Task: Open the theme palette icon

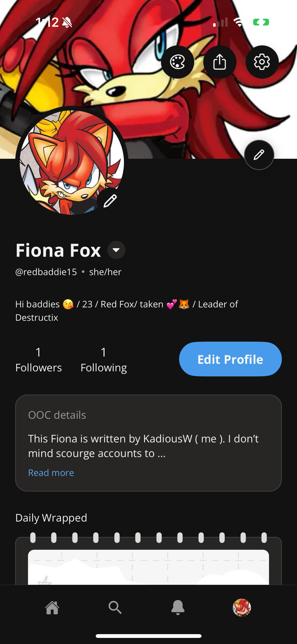Action: click(x=177, y=62)
